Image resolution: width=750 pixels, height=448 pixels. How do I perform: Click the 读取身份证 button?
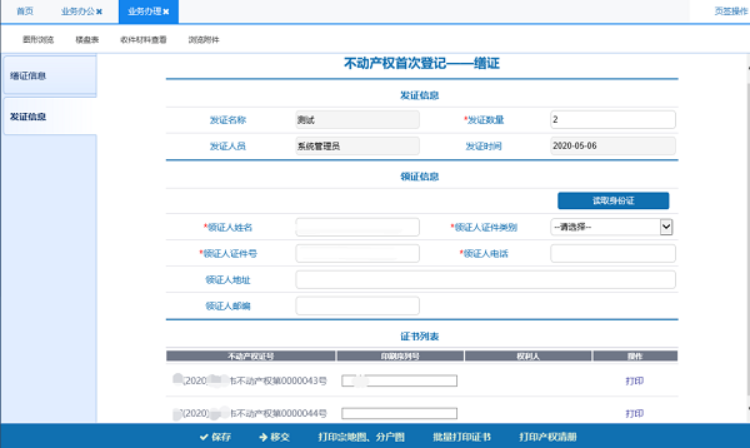coord(613,201)
